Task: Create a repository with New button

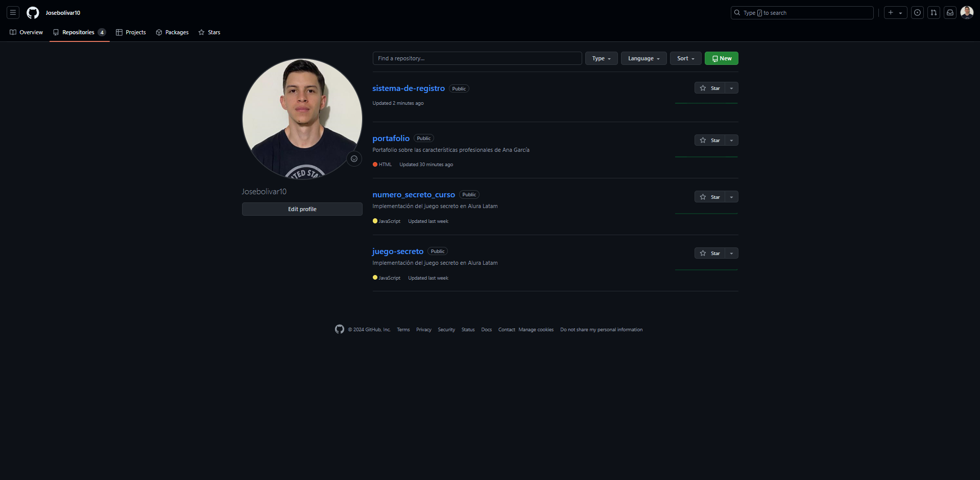Action: 722,58
